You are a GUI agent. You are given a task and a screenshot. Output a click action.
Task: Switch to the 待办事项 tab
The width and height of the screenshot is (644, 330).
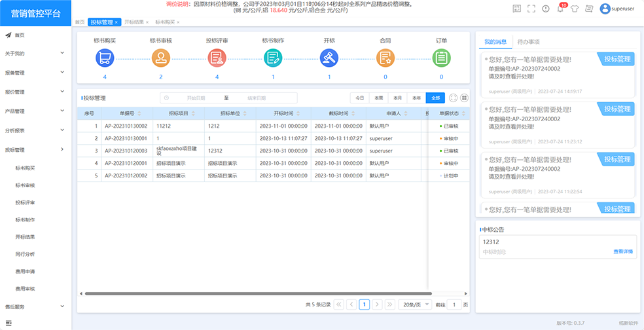coord(529,41)
